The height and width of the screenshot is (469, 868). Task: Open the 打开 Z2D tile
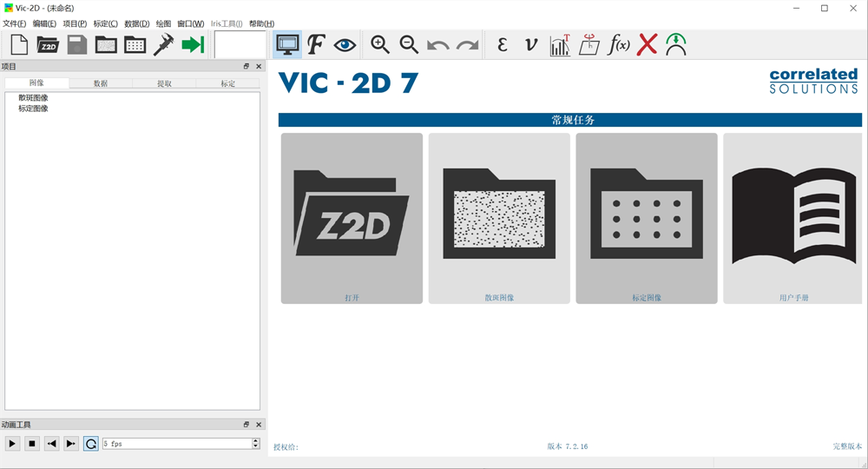coord(352,218)
